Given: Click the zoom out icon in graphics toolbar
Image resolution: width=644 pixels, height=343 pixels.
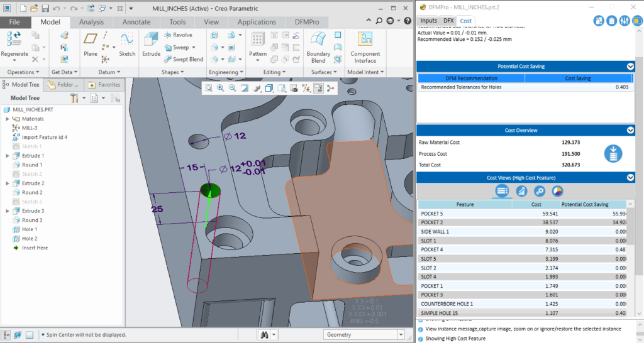Looking at the screenshot, I should [x=233, y=88].
